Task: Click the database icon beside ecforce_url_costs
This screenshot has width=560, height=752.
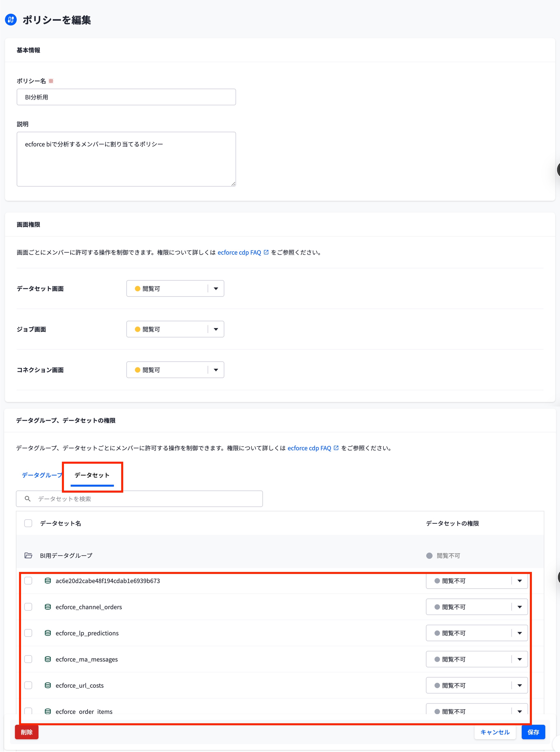Action: tap(48, 685)
